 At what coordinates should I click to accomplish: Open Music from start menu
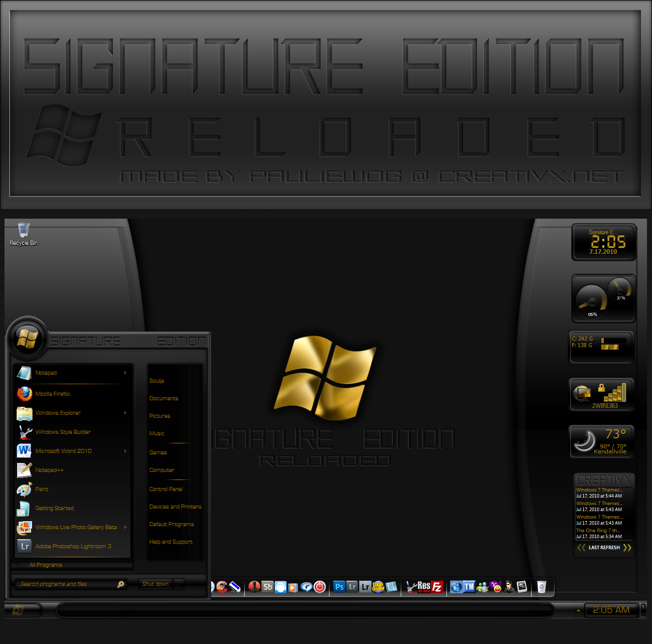click(156, 433)
